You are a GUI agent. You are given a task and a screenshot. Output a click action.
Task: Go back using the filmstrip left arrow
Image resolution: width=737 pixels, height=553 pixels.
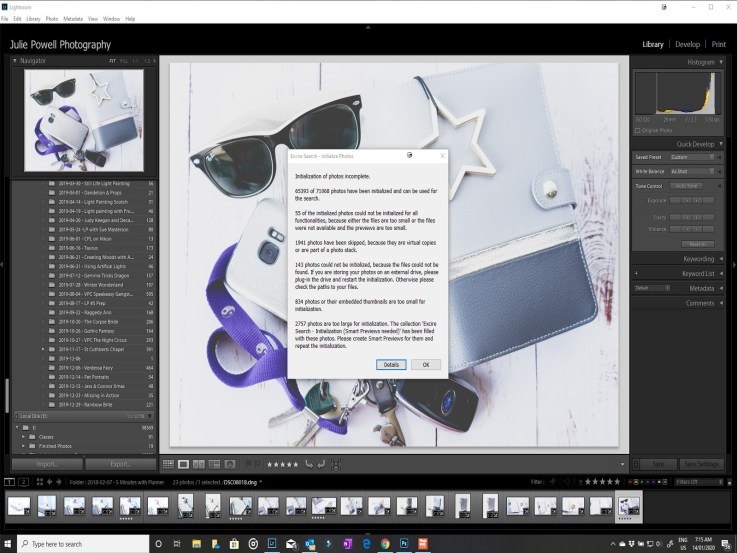(x=49, y=482)
